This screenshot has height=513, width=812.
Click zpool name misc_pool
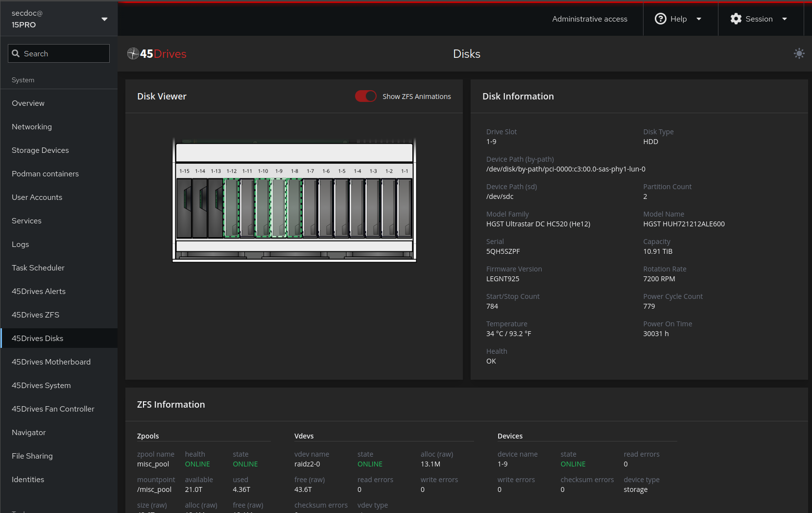(x=153, y=464)
